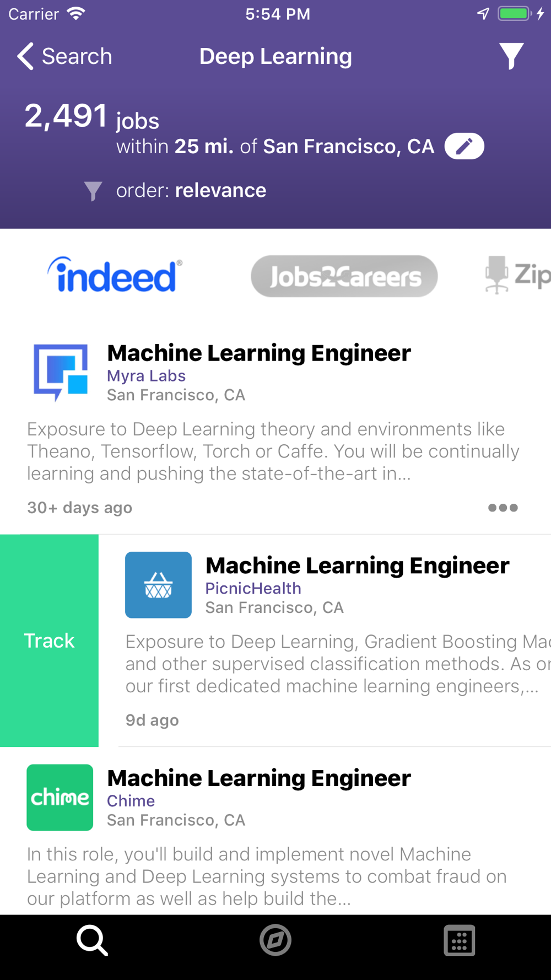551x980 pixels.
Task: Open the three-dot menu on Myra Labs job
Action: coord(503,508)
